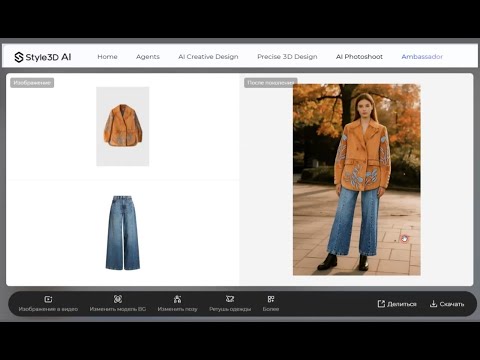480x360 pixels.
Task: Choose the 'Изменить позу' pose icon
Action: coord(177,299)
